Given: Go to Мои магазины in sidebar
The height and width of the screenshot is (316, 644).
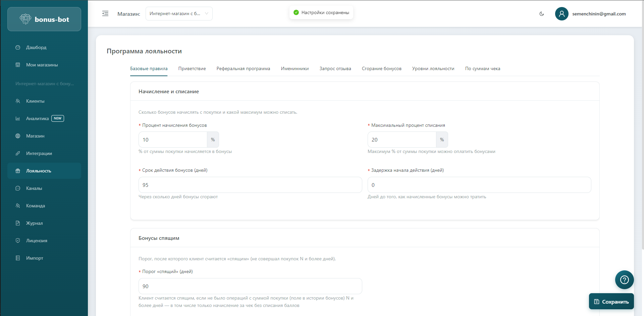Looking at the screenshot, I should pyautogui.click(x=42, y=65).
